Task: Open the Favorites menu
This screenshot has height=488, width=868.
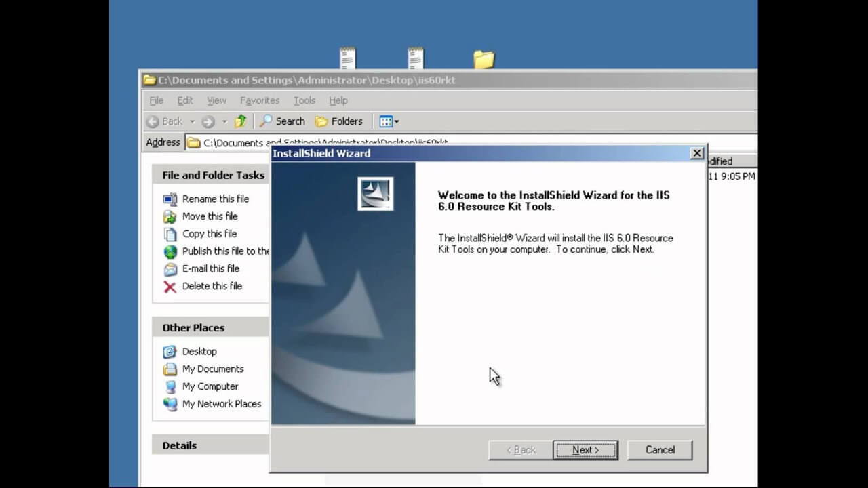Action: click(259, 100)
